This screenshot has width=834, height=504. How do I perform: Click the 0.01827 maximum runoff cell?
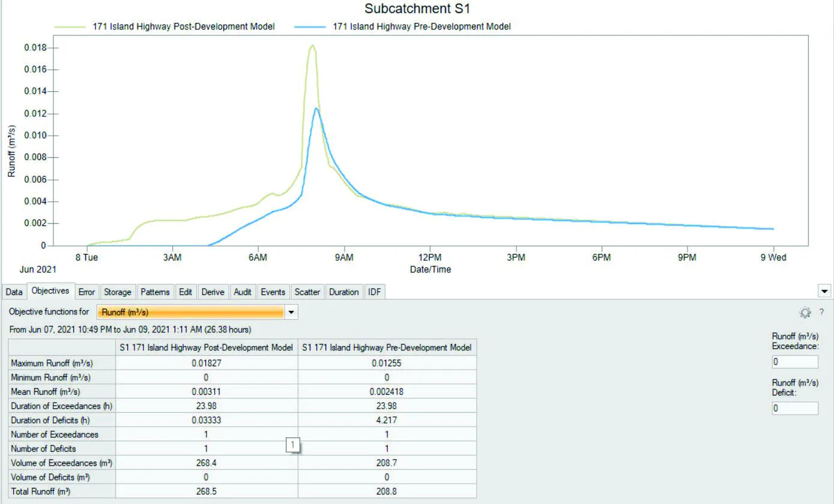tap(206, 363)
